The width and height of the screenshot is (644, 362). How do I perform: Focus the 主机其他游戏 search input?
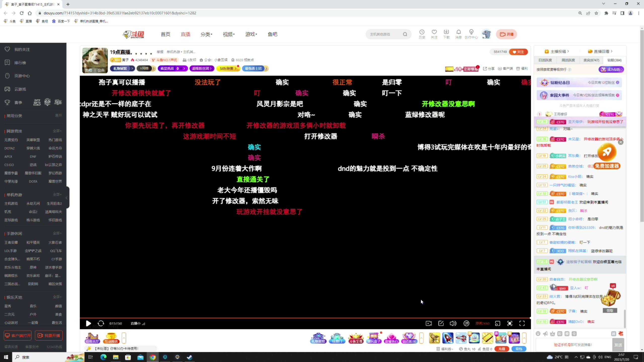point(384,34)
